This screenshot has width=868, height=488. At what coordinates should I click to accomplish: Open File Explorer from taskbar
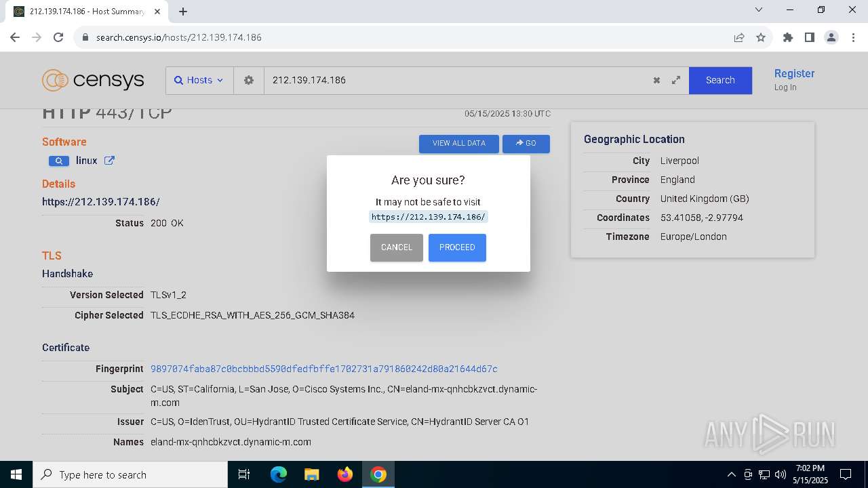(x=311, y=474)
